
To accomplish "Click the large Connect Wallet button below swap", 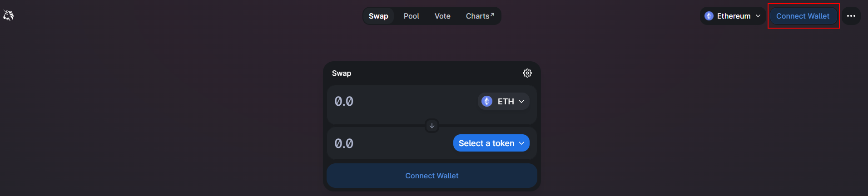I will tap(432, 176).
